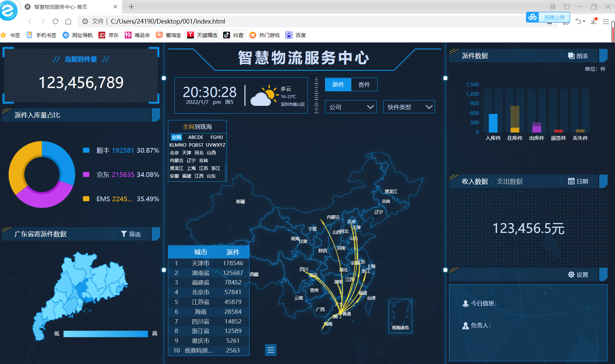
Task: Click the 香港特别... table row
Action: (209, 351)
